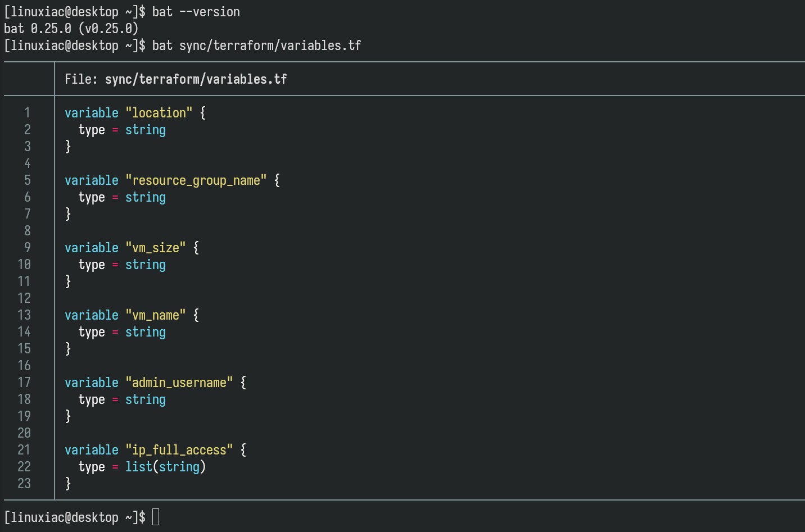Screen dimensions: 805x532
Task: Click the variable "ip_full_access" line
Action: [x=156, y=450]
